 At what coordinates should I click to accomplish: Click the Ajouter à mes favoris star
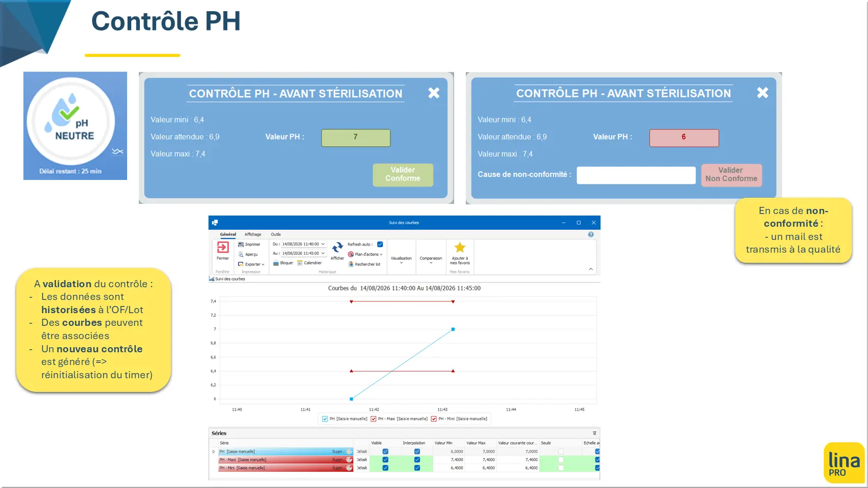tap(460, 248)
